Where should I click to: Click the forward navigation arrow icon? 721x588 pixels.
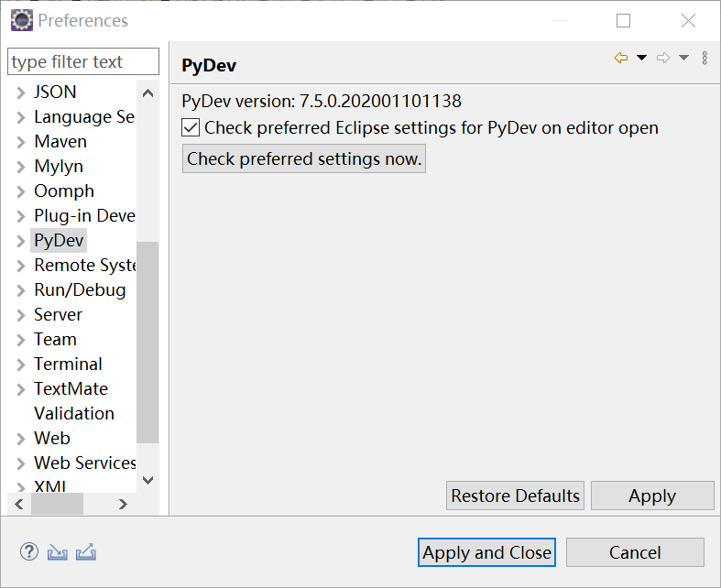[663, 59]
